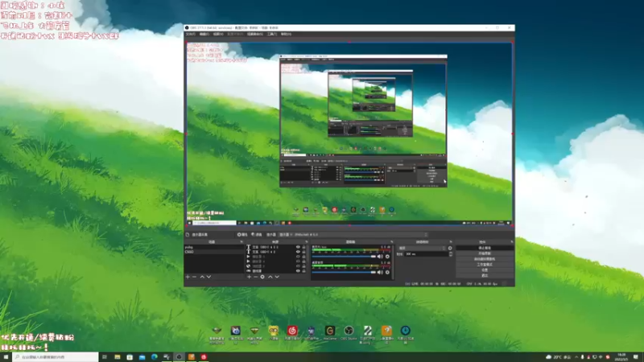Pop out the Sources dock panel icon

click(307, 242)
